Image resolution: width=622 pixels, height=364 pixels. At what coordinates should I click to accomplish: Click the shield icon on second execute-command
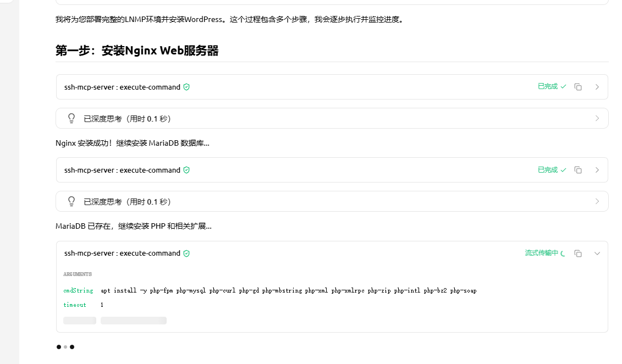coord(186,170)
